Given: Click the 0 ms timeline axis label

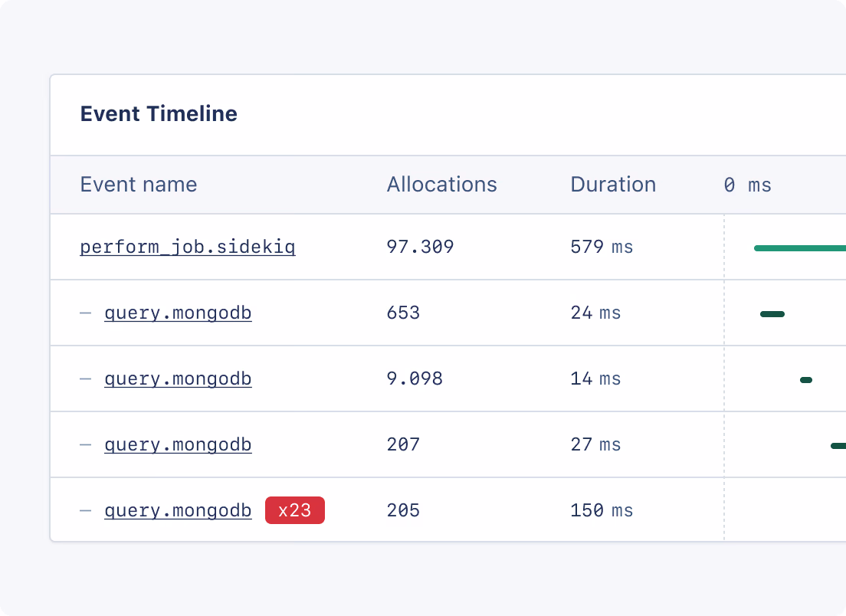Looking at the screenshot, I should click(747, 185).
